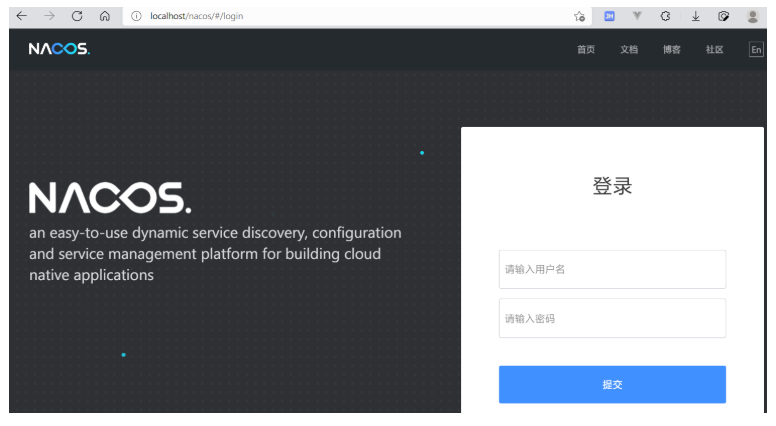Click the large NACOS logo on the left
The image size is (776, 426).
(110, 198)
